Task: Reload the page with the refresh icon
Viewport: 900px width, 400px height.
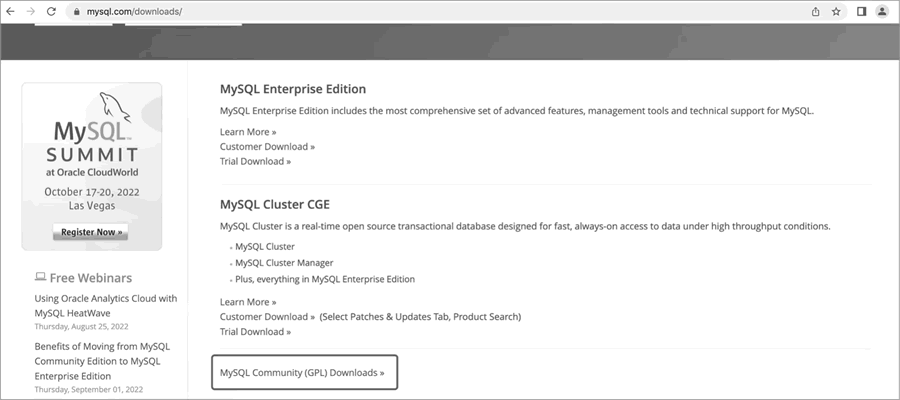Action: (x=51, y=11)
